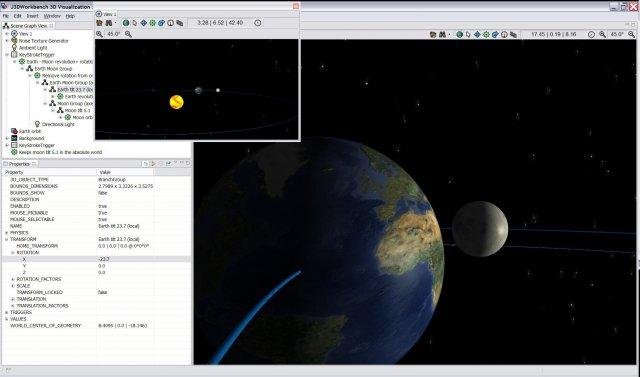Click the zoom-in magnifier right of 45.0° in floating window
Screen dimensions: 640x377
click(x=129, y=34)
